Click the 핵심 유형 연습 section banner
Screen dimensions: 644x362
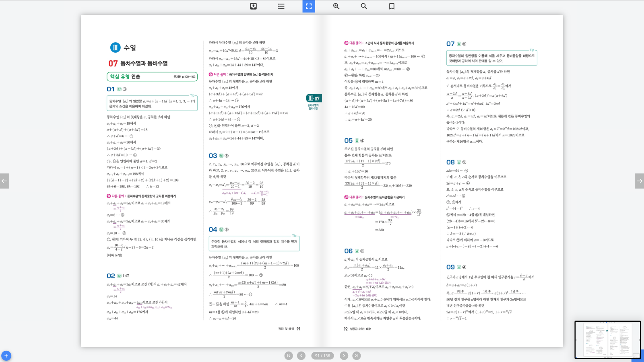[152, 76]
